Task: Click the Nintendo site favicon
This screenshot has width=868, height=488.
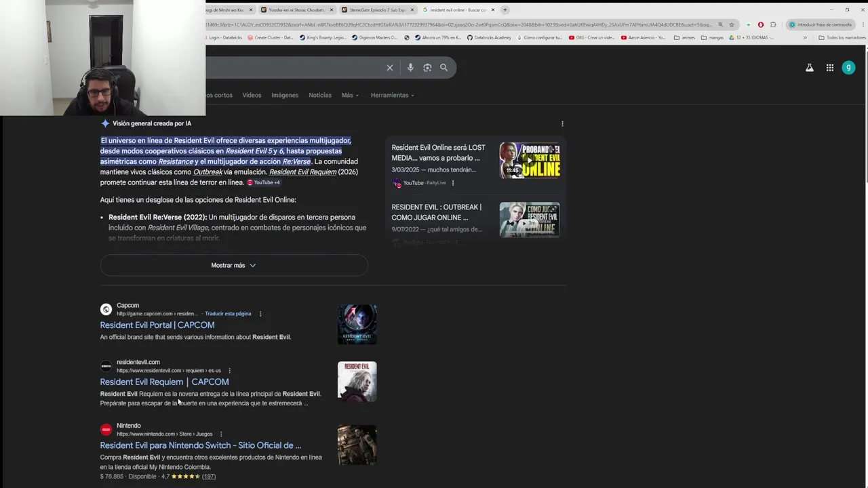Action: tap(106, 430)
